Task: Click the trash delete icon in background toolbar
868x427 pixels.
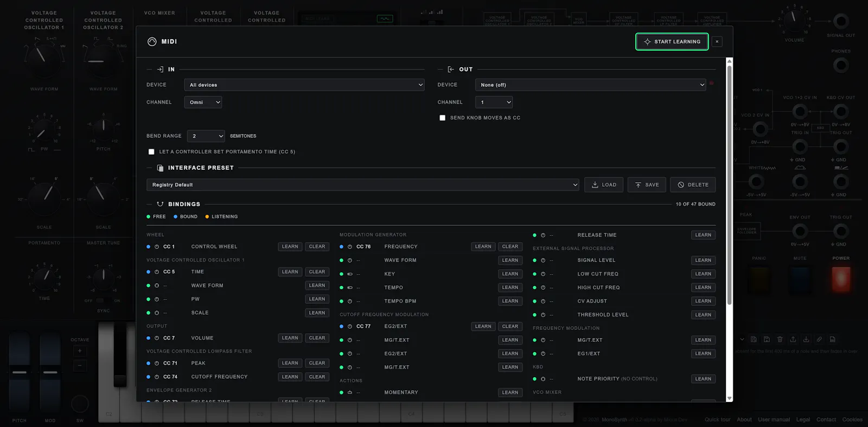Action: tap(780, 340)
